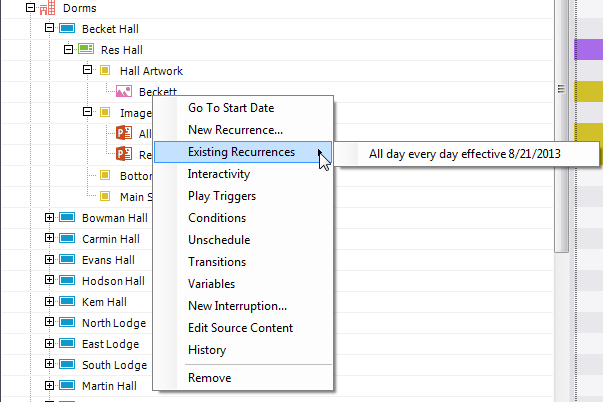Click the Carmin Hall player icon
The image size is (603, 402).
67,238
